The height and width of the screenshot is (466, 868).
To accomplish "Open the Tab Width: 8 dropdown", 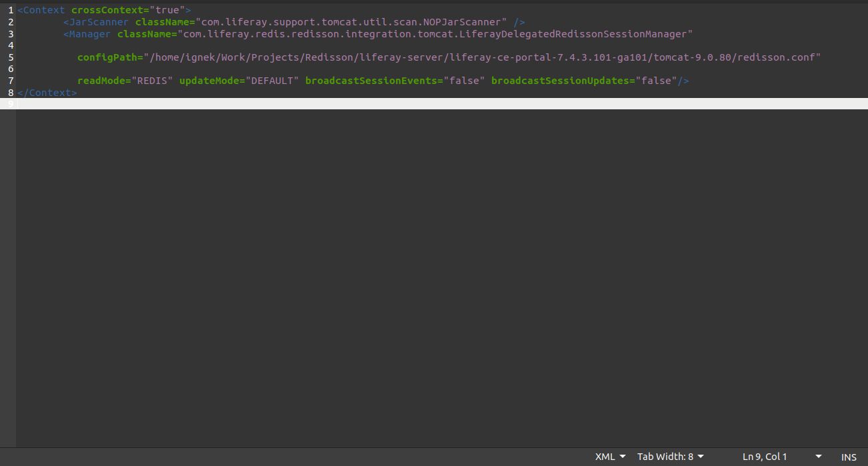I will [670, 457].
